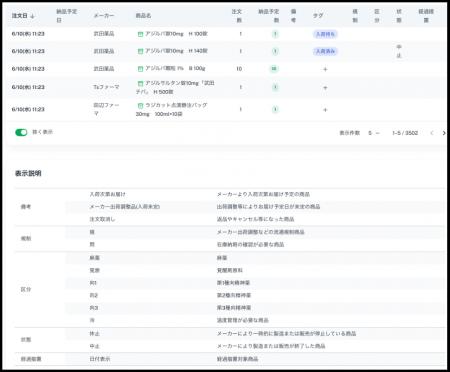The width and height of the screenshot is (450, 372).
Task: Click the product icon beside アジルバ錠10mg H 140錠
Action: [140, 51]
